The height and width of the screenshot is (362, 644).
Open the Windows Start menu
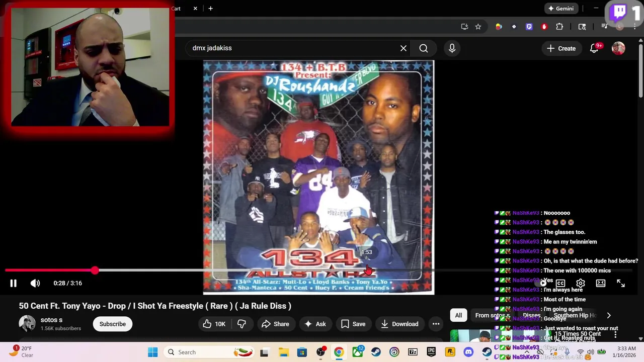[x=153, y=352]
